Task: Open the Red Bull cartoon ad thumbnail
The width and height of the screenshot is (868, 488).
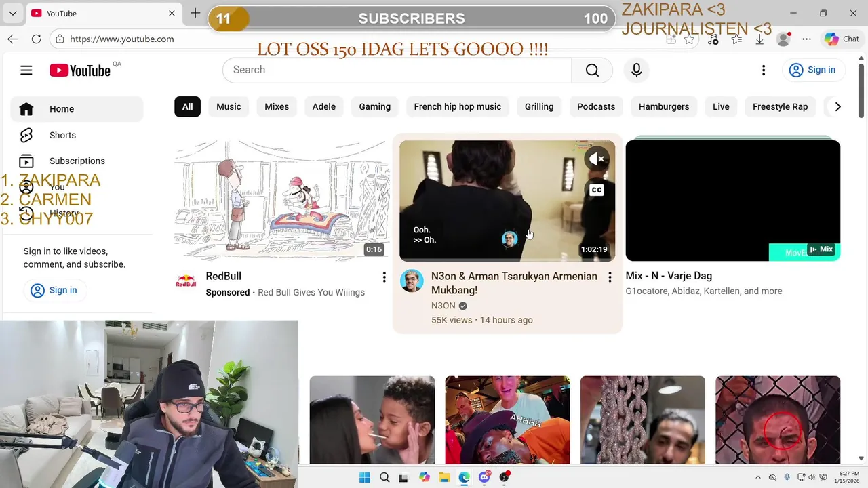Action: (281, 201)
